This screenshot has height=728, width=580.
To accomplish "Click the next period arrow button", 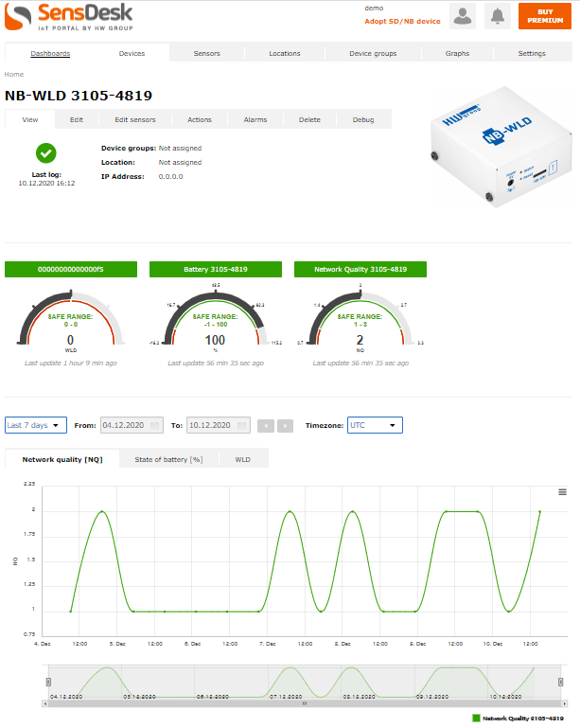I will (x=286, y=426).
